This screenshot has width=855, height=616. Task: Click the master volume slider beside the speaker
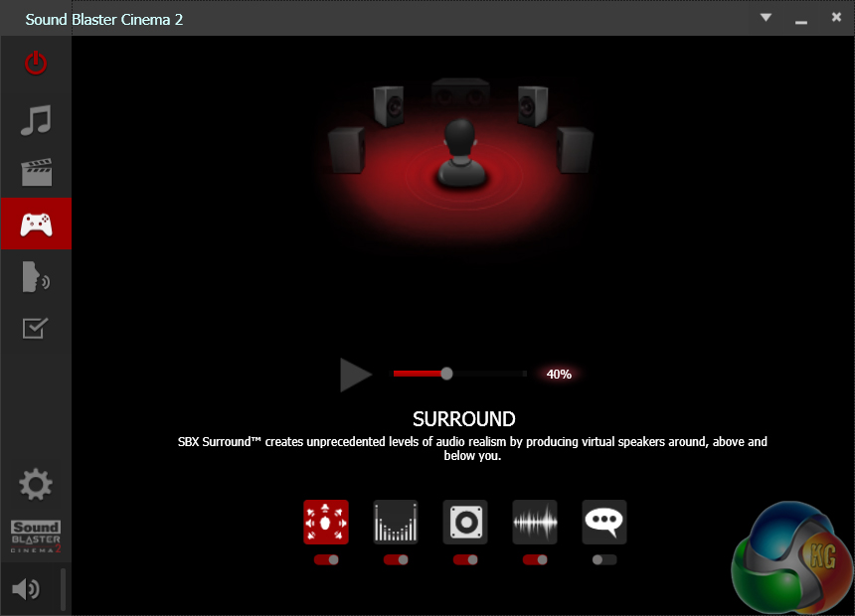(63, 589)
